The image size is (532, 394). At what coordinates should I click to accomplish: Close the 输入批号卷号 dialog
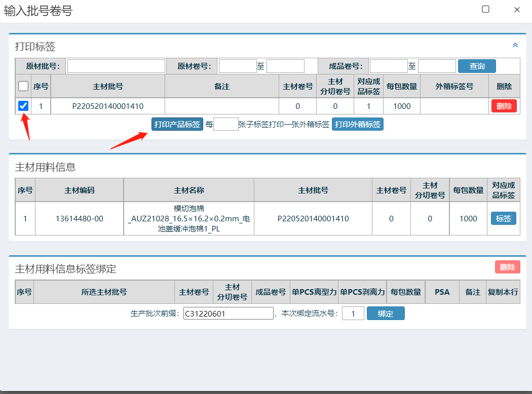pyautogui.click(x=517, y=9)
